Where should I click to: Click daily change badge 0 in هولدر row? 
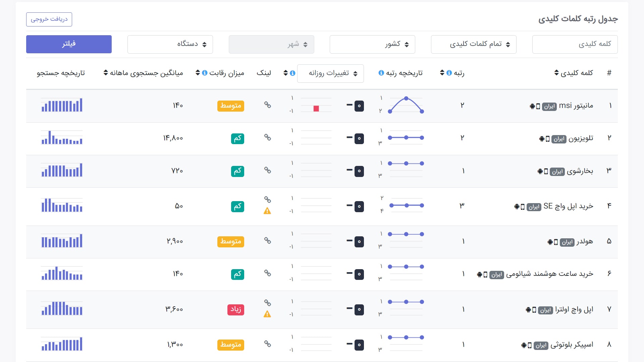pyautogui.click(x=359, y=242)
